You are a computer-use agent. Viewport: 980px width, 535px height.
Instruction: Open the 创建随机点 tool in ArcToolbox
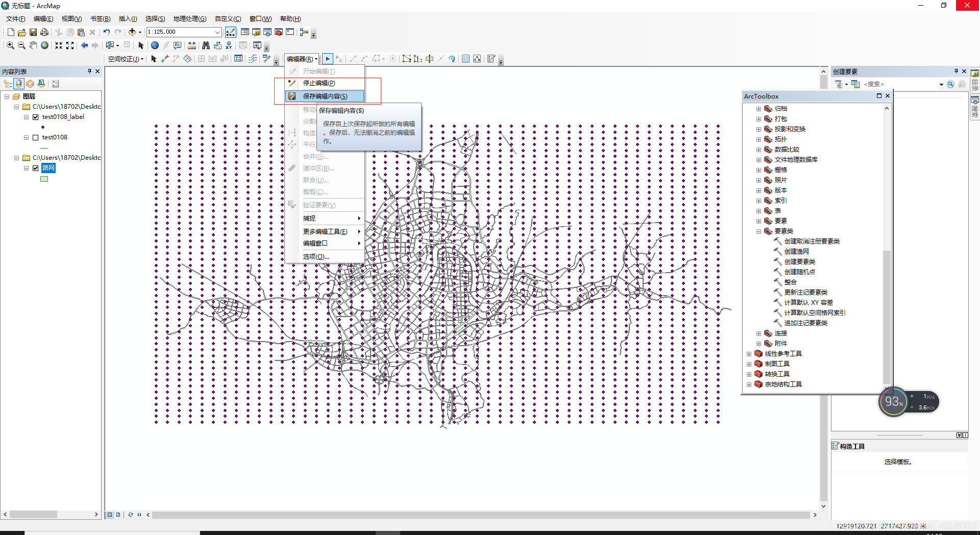tap(799, 272)
